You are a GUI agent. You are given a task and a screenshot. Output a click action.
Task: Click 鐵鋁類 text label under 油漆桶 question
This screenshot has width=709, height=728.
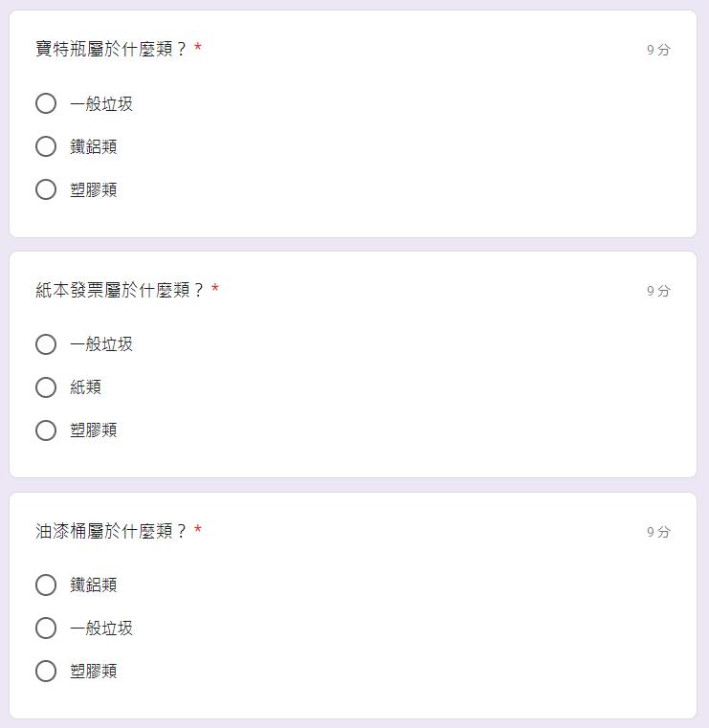pyautogui.click(x=94, y=585)
